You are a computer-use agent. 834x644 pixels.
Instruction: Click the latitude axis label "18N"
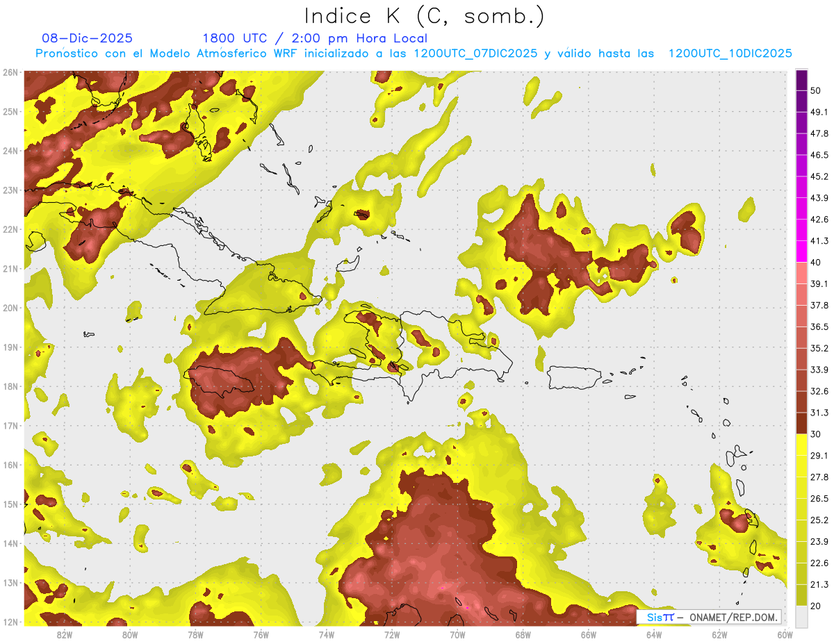point(10,386)
